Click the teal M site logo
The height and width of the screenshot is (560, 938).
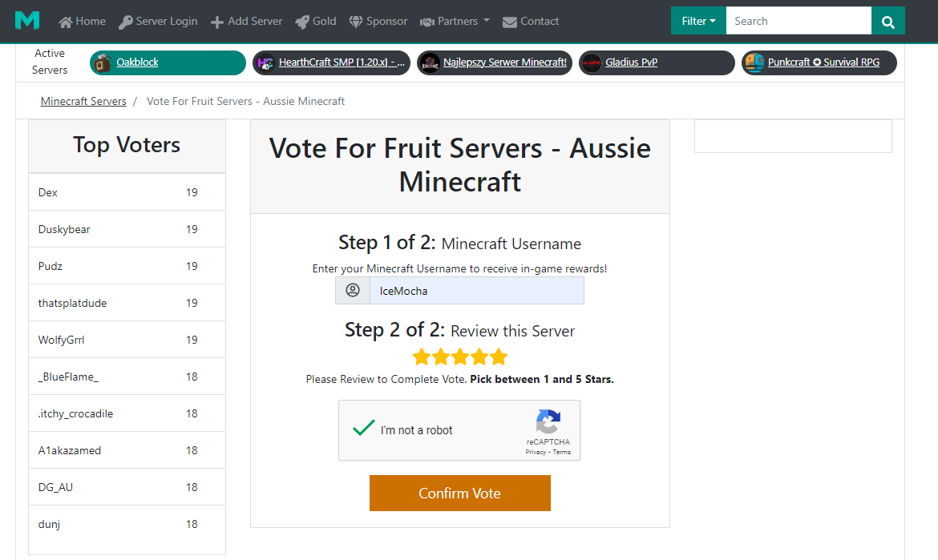pos(26,21)
